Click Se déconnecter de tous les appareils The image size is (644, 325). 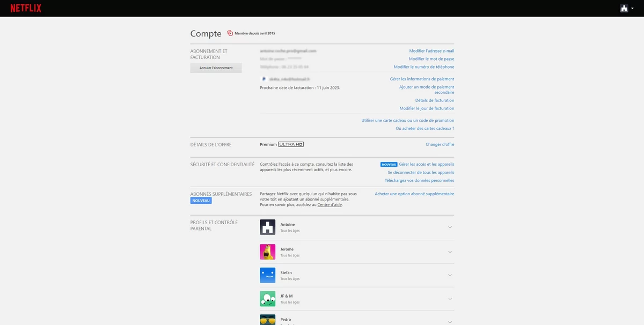[x=421, y=173]
